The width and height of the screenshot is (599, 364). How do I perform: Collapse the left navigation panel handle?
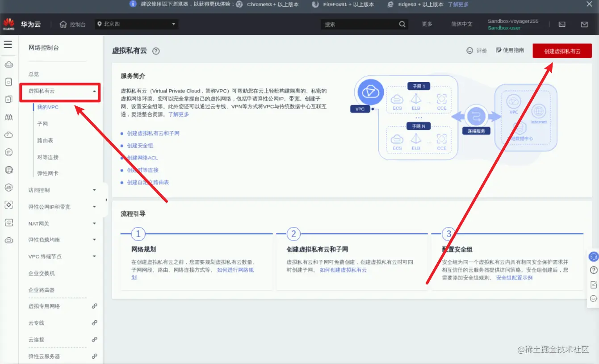coord(106,200)
